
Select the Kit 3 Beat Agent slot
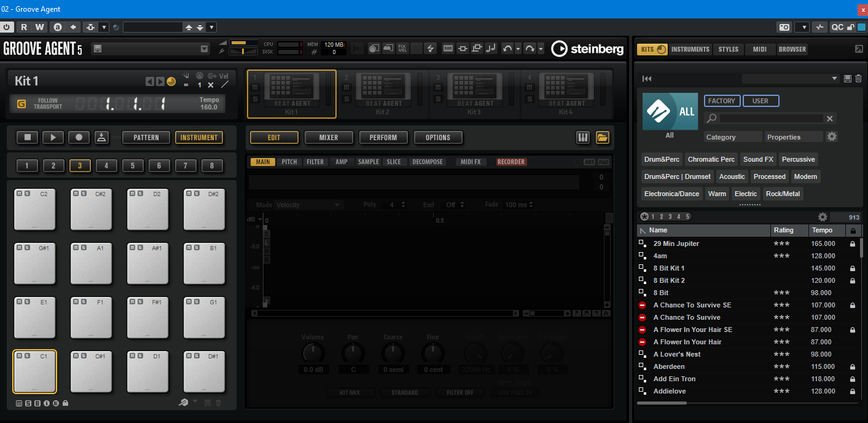click(474, 93)
